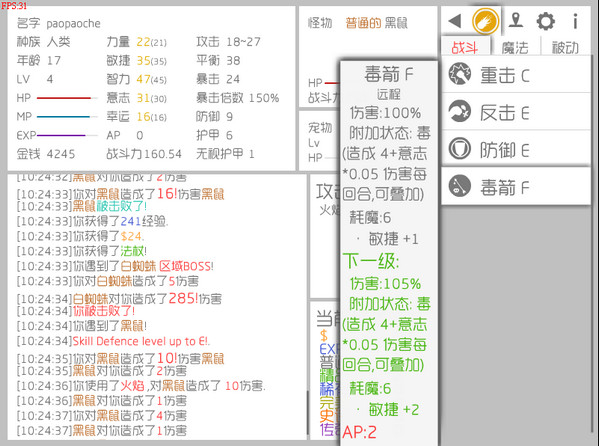Viewport: 599px width, 446px height.
Task: Click the back arrow icon
Action: 455,21
